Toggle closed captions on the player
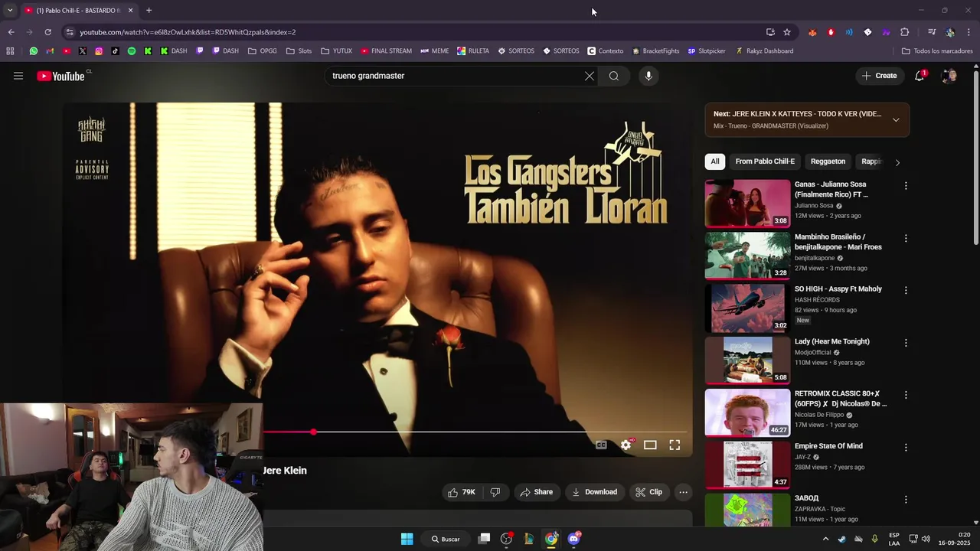Viewport: 980px width, 551px height. 602,445
